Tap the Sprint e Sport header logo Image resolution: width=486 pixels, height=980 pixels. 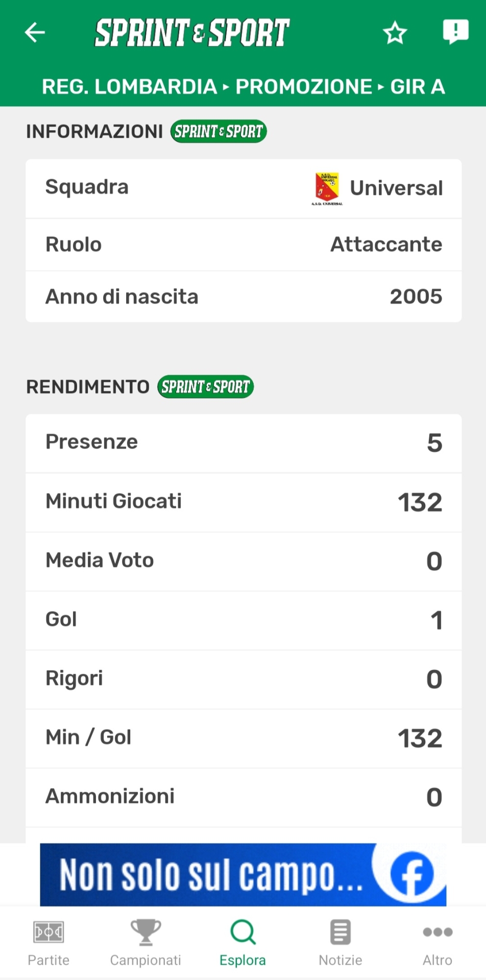[192, 33]
